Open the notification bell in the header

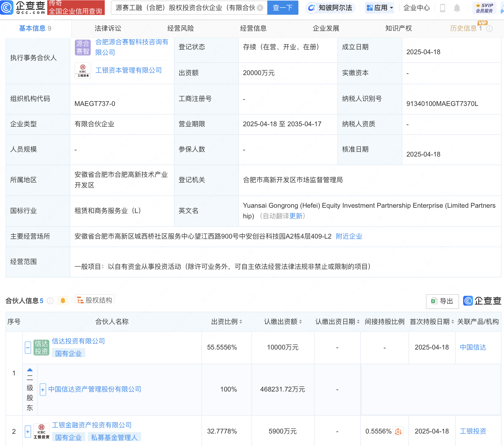click(x=457, y=8)
